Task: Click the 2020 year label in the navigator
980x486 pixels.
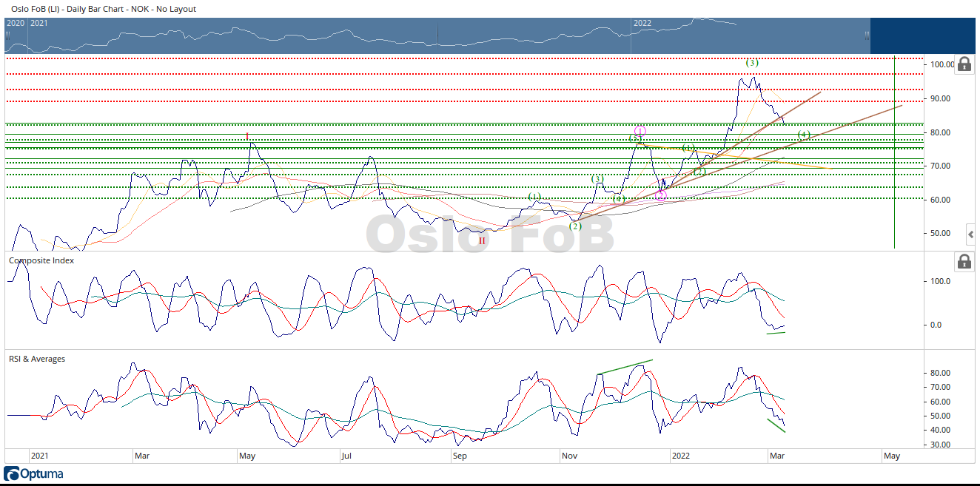Action: point(16,23)
